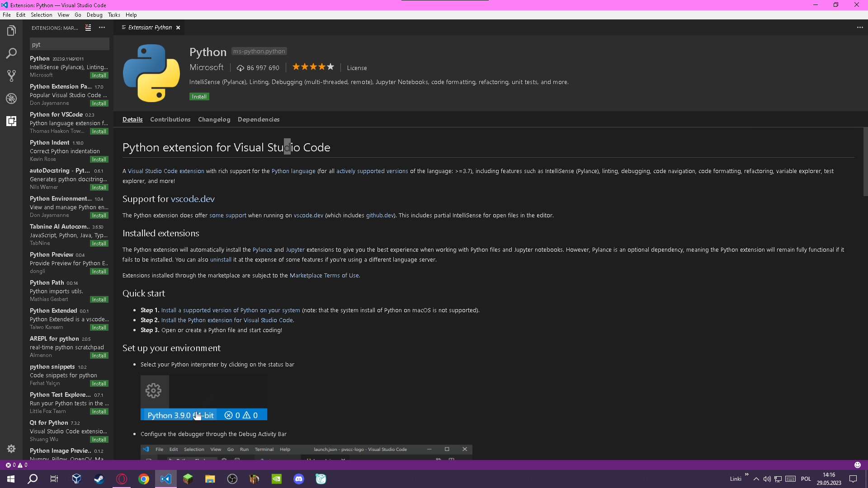
Task: Select Python Preview in extensions list
Action: (x=68, y=263)
